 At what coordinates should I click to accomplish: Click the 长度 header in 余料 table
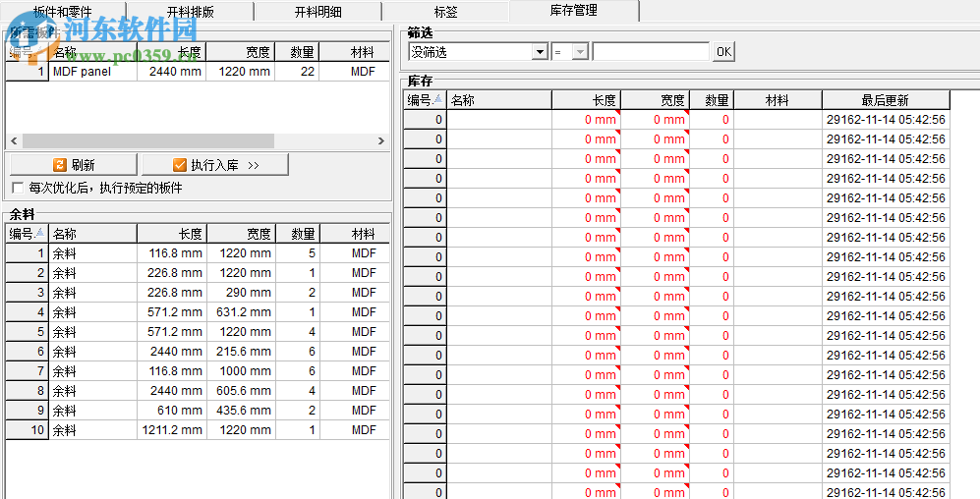coord(172,234)
